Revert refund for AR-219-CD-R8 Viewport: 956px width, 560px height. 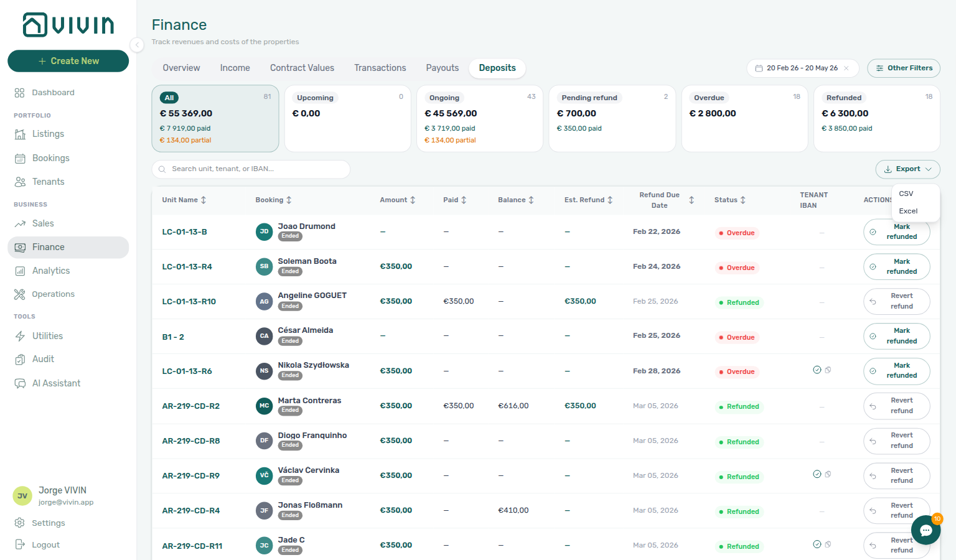(x=897, y=441)
